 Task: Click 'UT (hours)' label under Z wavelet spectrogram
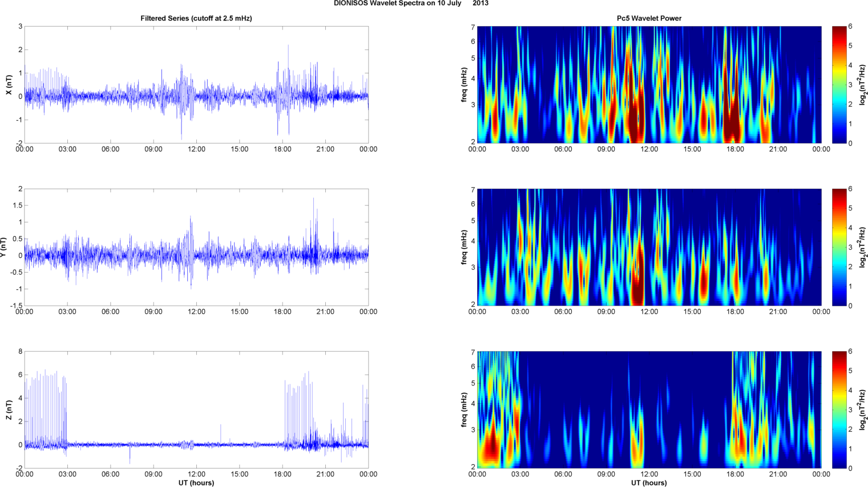649,482
